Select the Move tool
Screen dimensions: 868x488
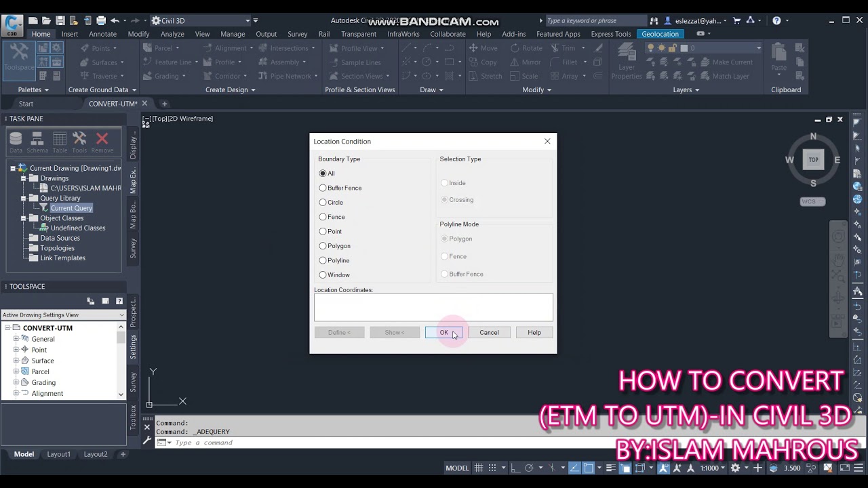(483, 48)
